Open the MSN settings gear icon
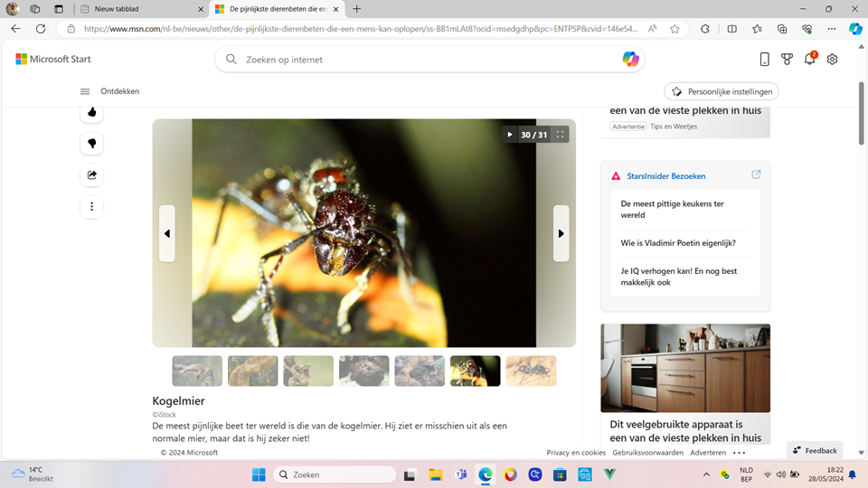This screenshot has width=868, height=488. 832,60
